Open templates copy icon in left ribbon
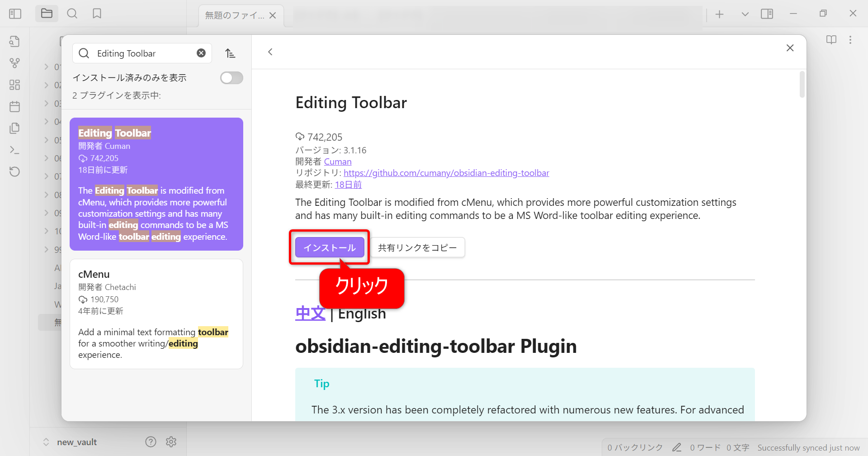The width and height of the screenshot is (868, 456). coord(14,128)
